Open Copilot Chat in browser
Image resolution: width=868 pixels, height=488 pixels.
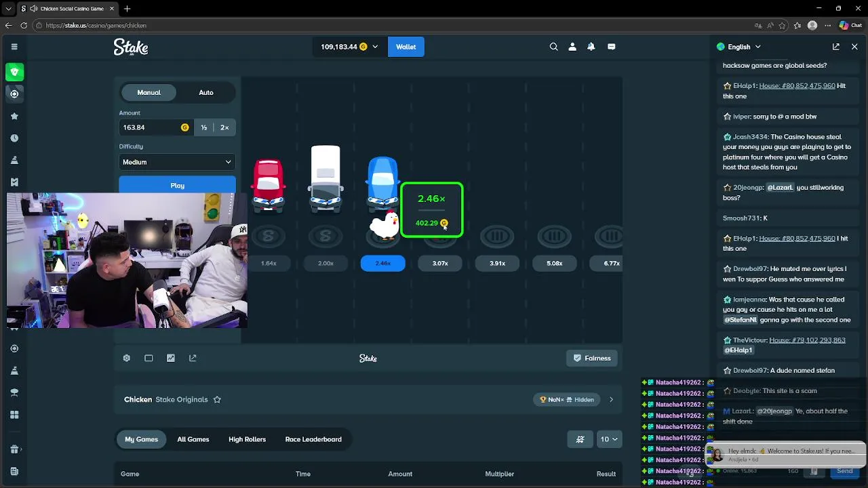(x=852, y=25)
